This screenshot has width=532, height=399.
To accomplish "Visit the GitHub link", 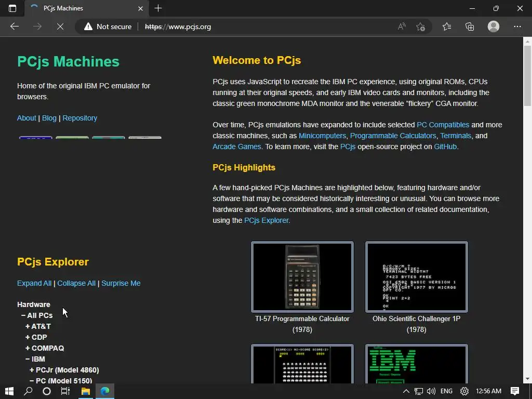I will pyautogui.click(x=445, y=147).
